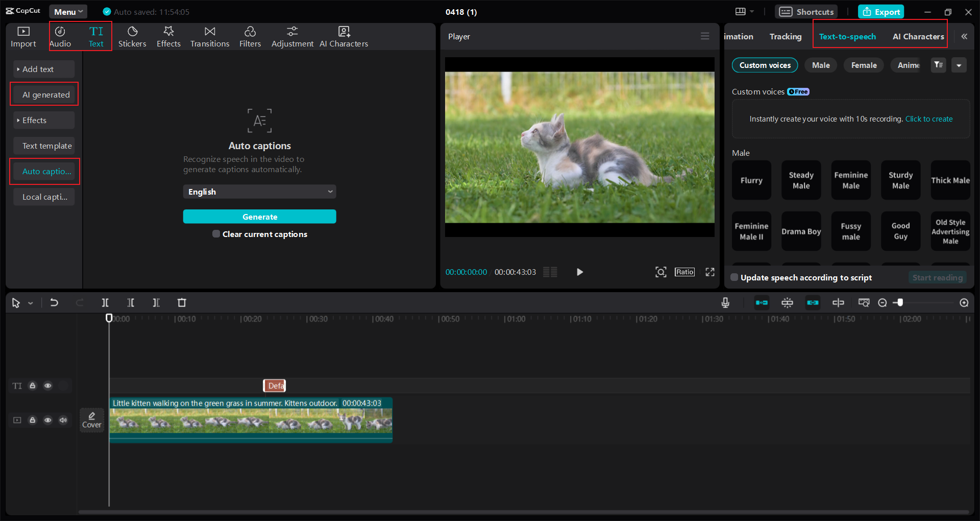
Task: Click the Cover edit button
Action: click(92, 420)
